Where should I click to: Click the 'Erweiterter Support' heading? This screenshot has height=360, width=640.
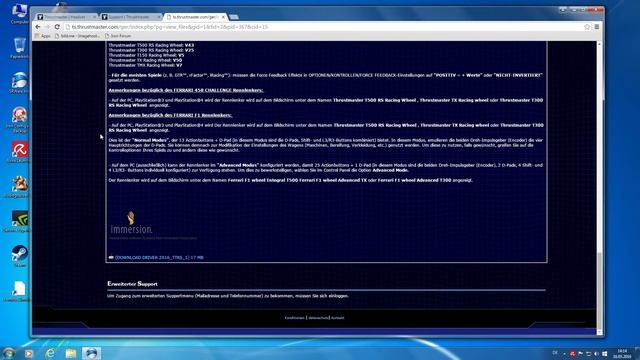tap(132, 284)
